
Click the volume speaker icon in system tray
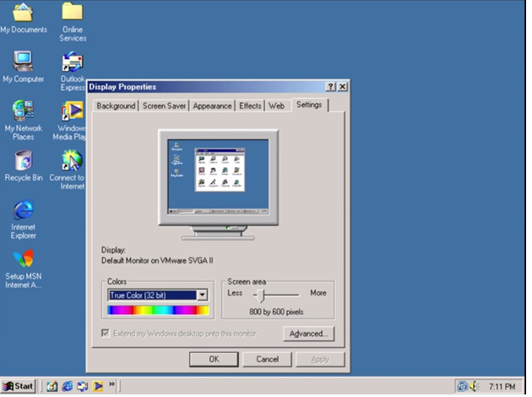click(474, 386)
